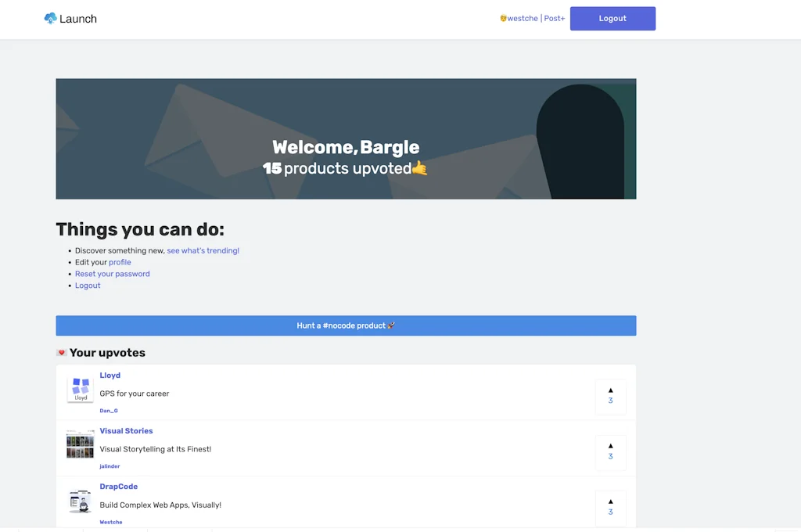Visit the Dan_G author profile

pos(109,411)
